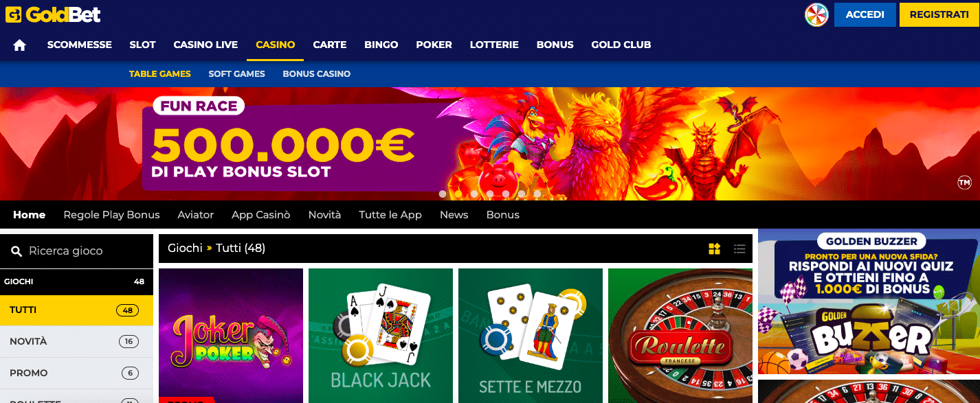
Task: Go to the home icon in navigation bar
Action: point(20,45)
